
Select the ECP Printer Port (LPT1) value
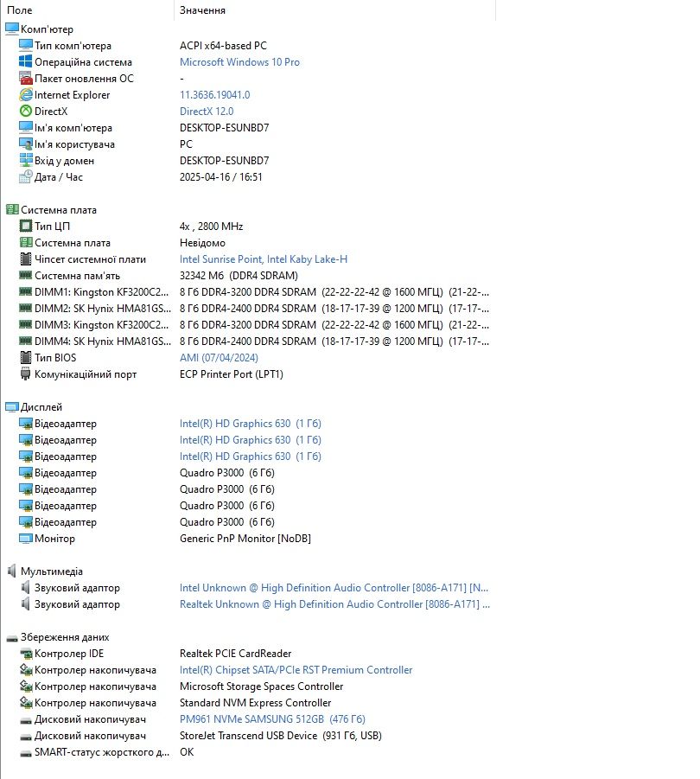pyautogui.click(x=232, y=374)
